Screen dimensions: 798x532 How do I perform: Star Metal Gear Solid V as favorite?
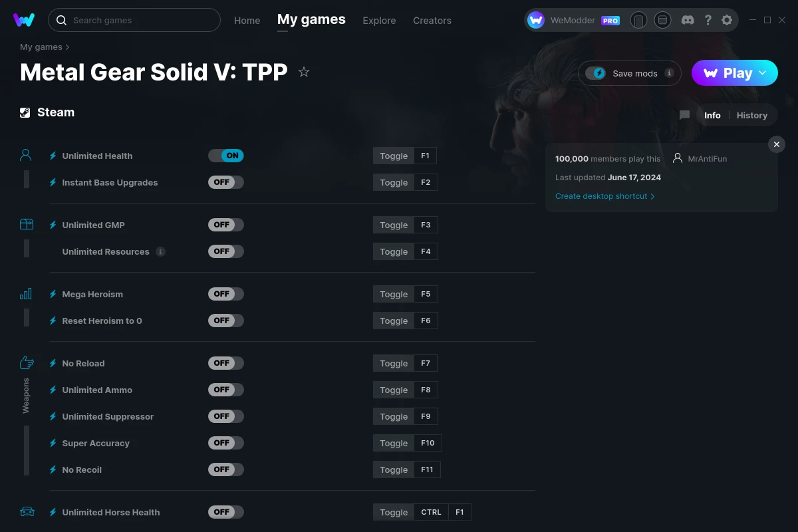pos(303,72)
